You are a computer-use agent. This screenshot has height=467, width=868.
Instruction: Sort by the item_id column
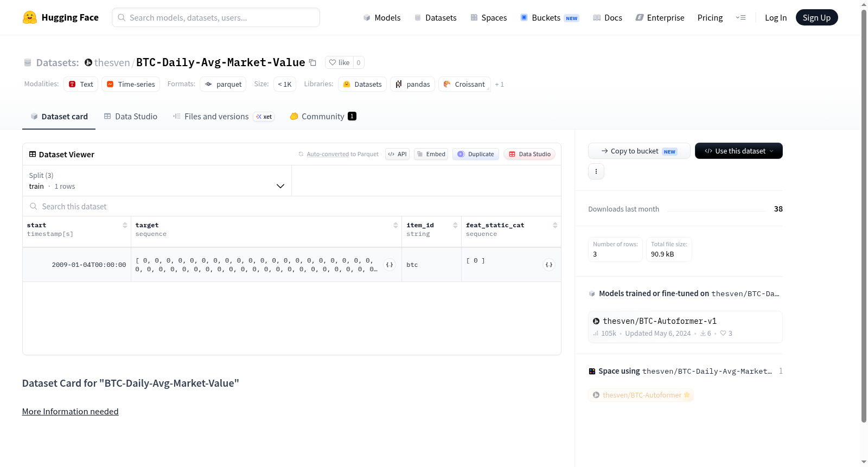pyautogui.click(x=455, y=225)
